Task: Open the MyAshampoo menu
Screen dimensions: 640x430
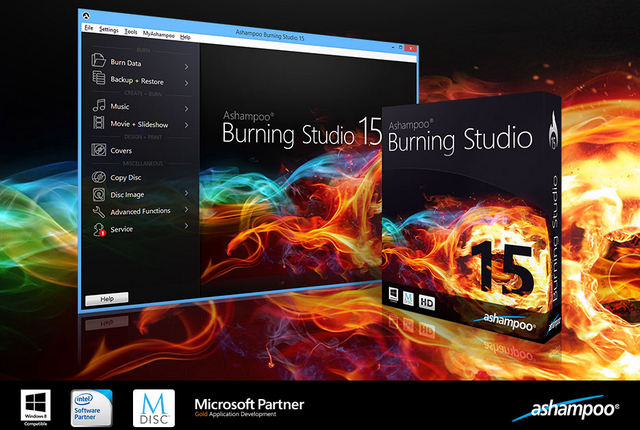Action: [158, 30]
